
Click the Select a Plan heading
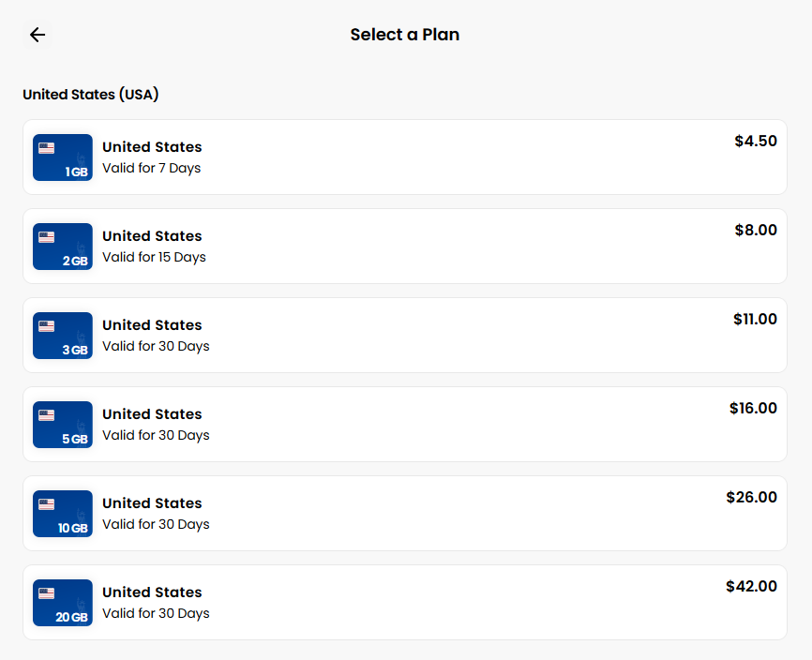(405, 35)
